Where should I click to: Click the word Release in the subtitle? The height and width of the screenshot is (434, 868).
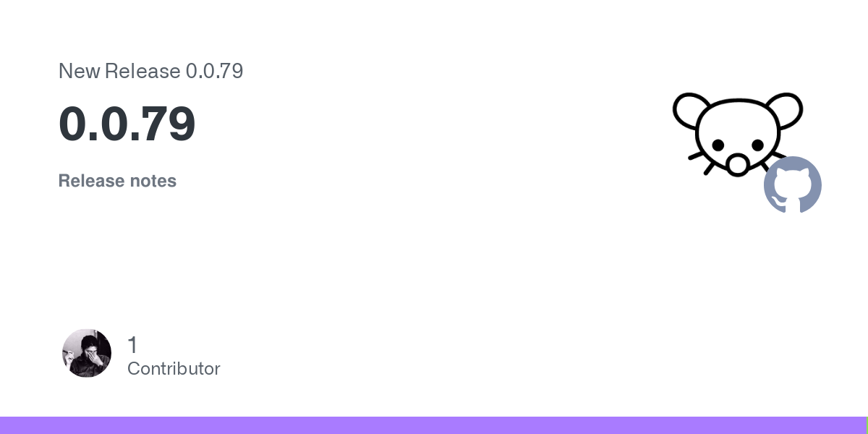click(x=142, y=71)
